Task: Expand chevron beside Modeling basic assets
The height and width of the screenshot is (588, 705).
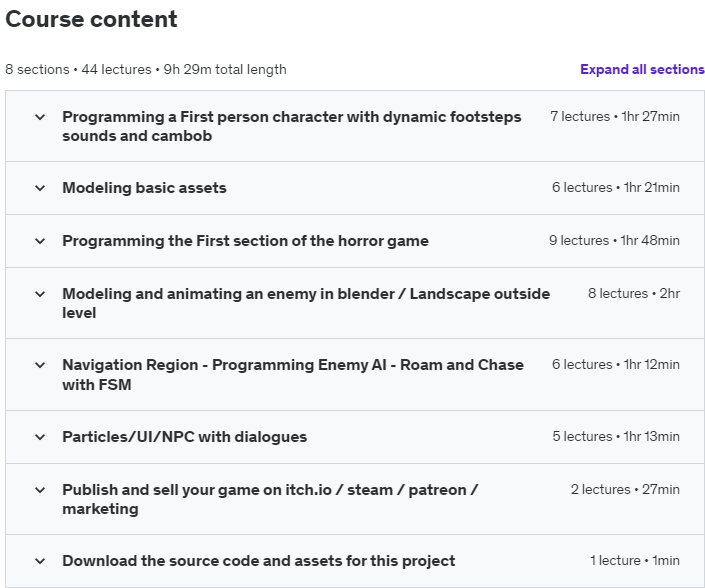Action: tap(40, 188)
